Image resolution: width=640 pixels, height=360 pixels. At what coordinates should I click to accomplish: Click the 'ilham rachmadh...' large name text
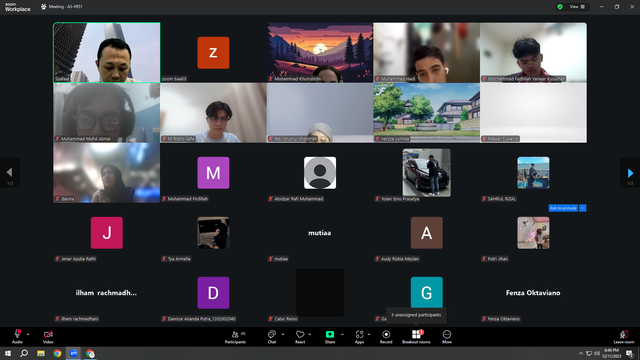click(x=106, y=293)
